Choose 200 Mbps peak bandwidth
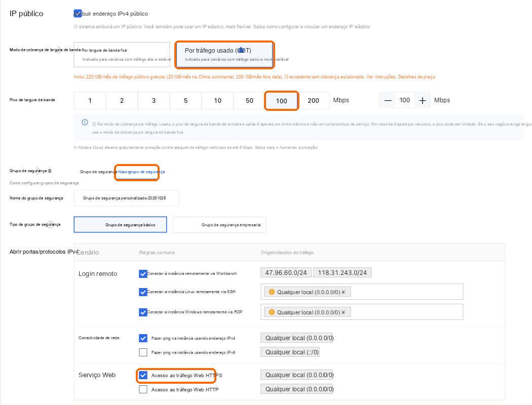The image size is (532, 405). (313, 101)
